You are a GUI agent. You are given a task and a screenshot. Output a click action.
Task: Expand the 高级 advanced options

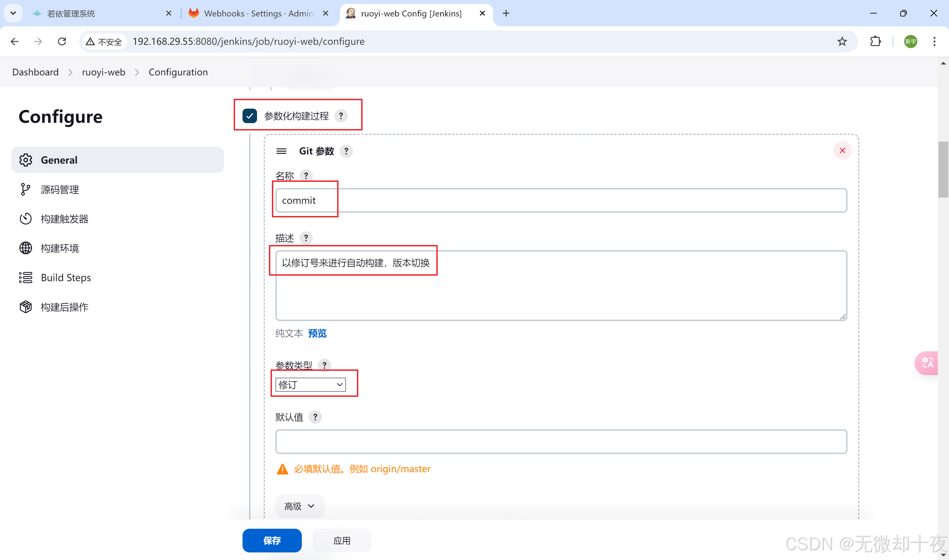click(300, 506)
